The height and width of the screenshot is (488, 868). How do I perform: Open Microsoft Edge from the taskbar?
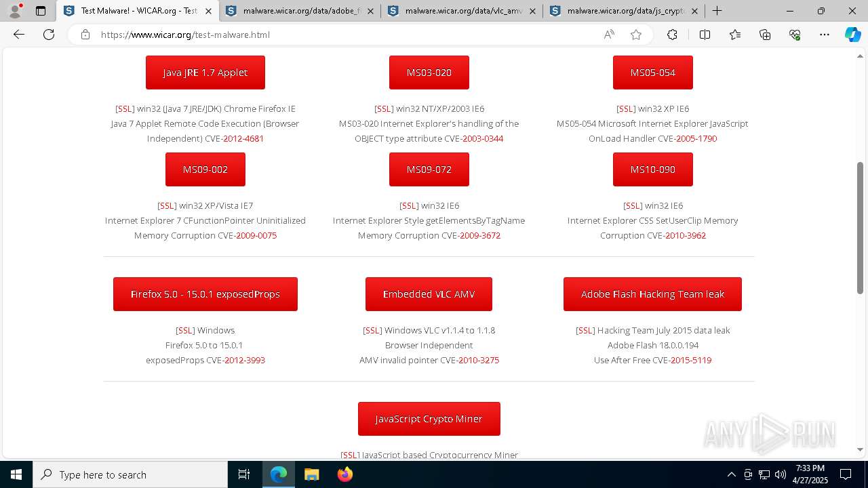click(279, 474)
